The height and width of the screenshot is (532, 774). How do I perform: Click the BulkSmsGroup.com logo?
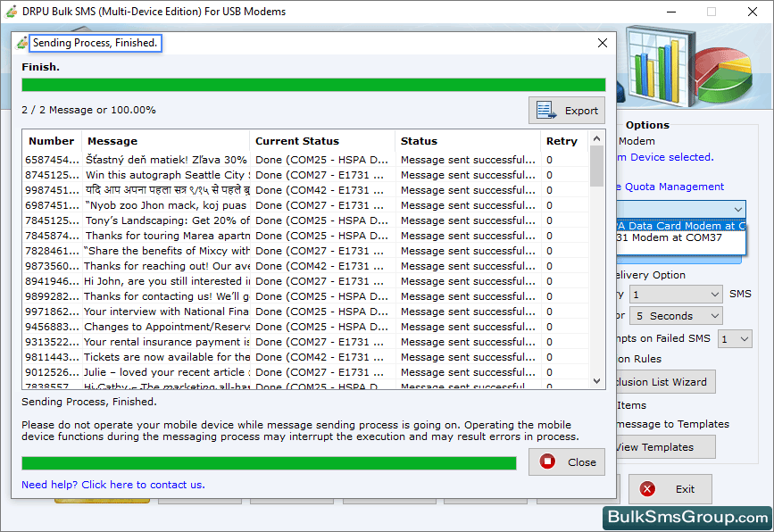pos(687,517)
